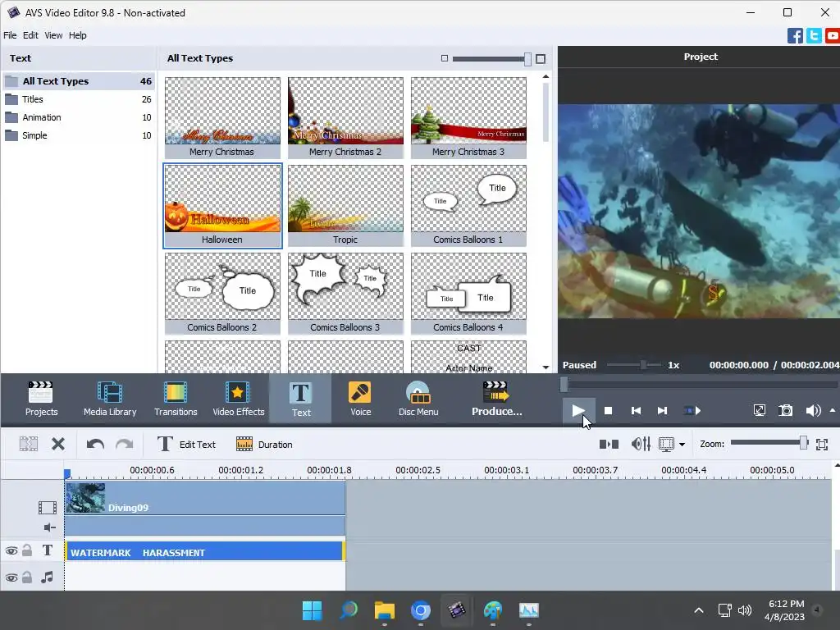Select the Merry Christmas text preset
Screen dimensions: 840x630
pos(222,118)
